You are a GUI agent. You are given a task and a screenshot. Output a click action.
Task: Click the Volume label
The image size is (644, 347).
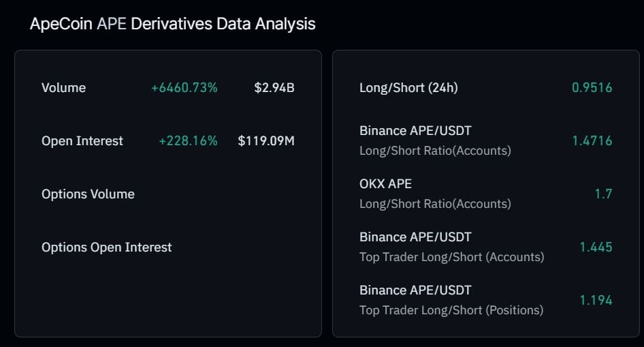63,88
